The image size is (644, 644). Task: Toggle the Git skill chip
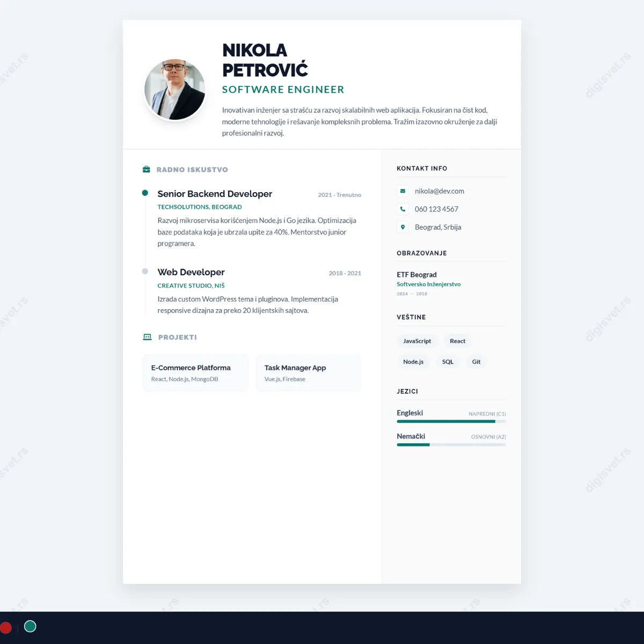click(x=476, y=361)
